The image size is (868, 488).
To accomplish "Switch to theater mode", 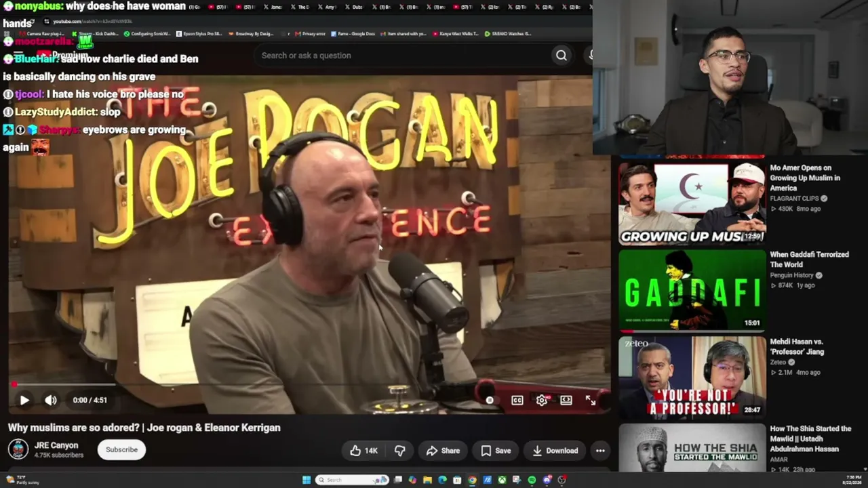I will (566, 401).
